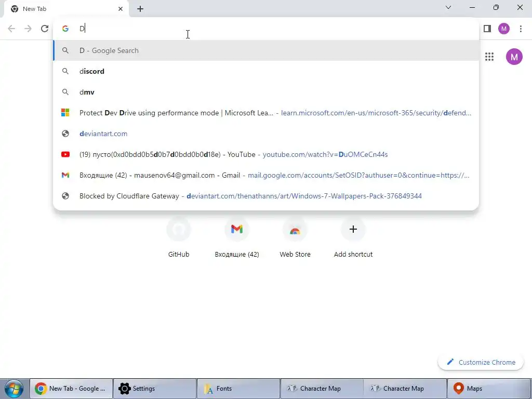Click the Google logo in the address bar
Screen dimensions: 532x399
65,29
